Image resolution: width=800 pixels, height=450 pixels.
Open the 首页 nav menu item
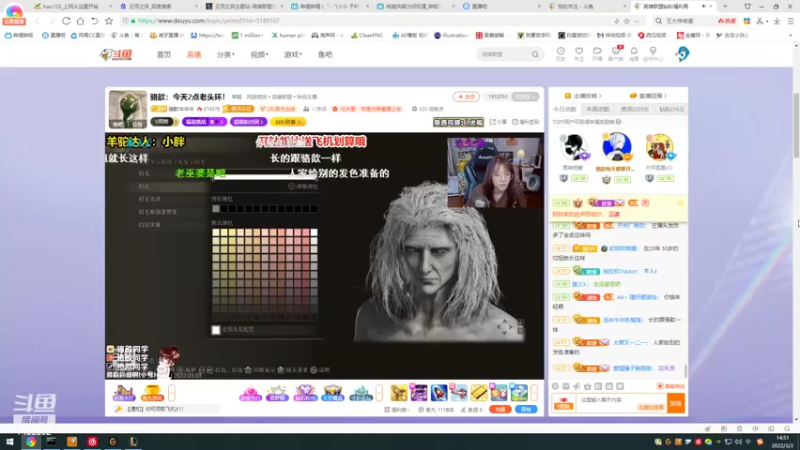pyautogui.click(x=164, y=55)
